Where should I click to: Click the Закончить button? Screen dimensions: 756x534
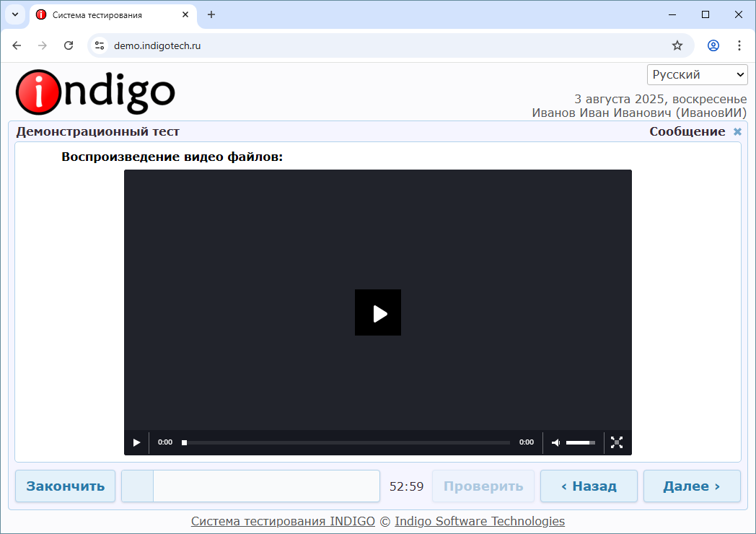65,486
